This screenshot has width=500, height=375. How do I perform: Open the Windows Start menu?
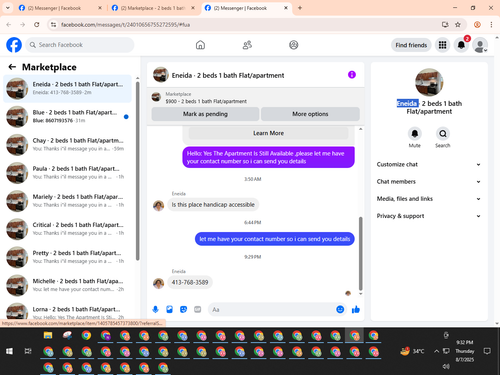pyautogui.click(x=9, y=351)
